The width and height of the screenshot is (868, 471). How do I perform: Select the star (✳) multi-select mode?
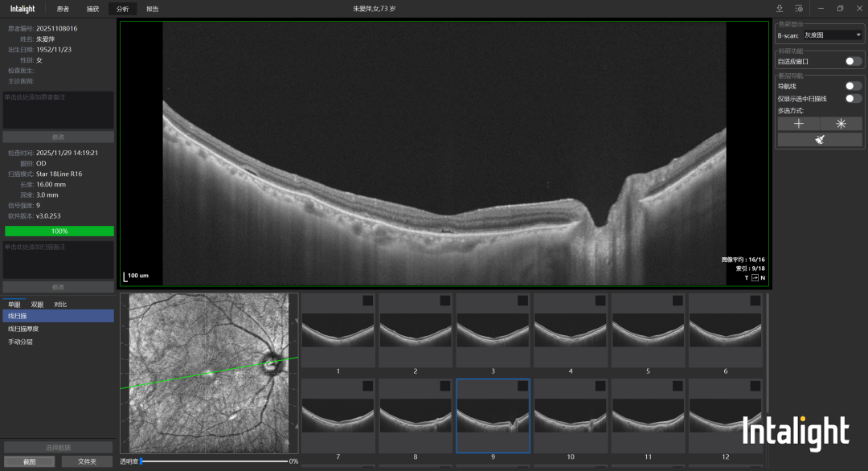click(x=841, y=124)
